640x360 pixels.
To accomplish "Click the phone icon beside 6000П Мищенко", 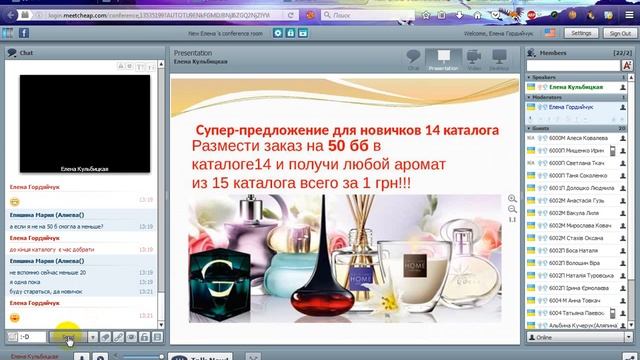I will click(x=613, y=151).
